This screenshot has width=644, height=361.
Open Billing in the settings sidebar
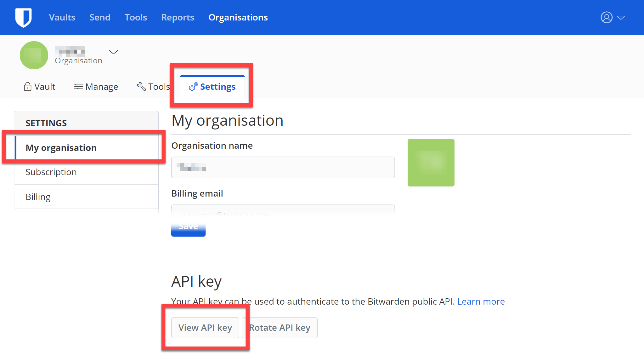[x=86, y=197]
